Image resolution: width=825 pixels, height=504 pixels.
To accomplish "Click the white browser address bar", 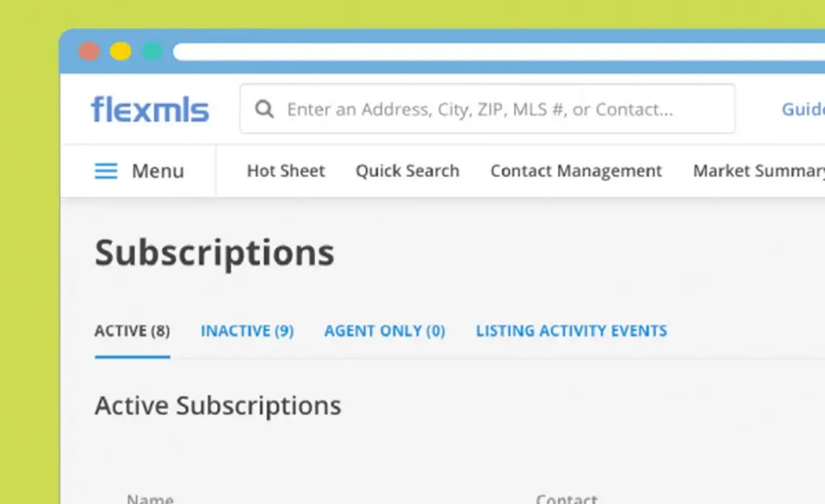I will pos(499,52).
